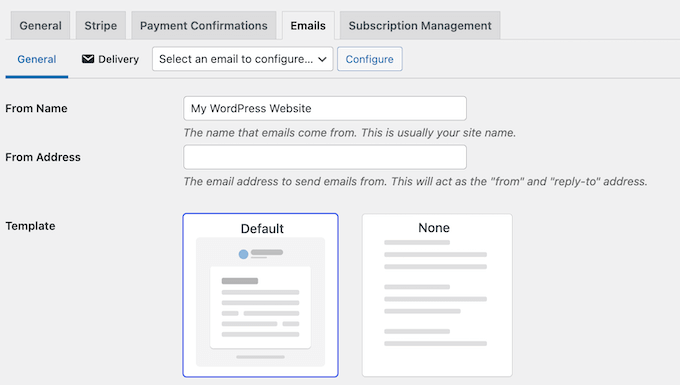Switch to the Stripe tab

[x=101, y=26]
